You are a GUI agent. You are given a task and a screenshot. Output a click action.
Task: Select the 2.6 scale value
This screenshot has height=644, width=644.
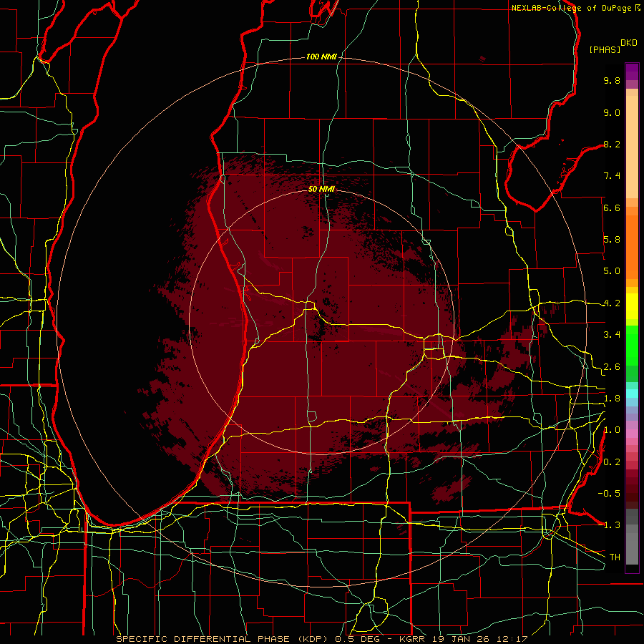click(x=612, y=367)
